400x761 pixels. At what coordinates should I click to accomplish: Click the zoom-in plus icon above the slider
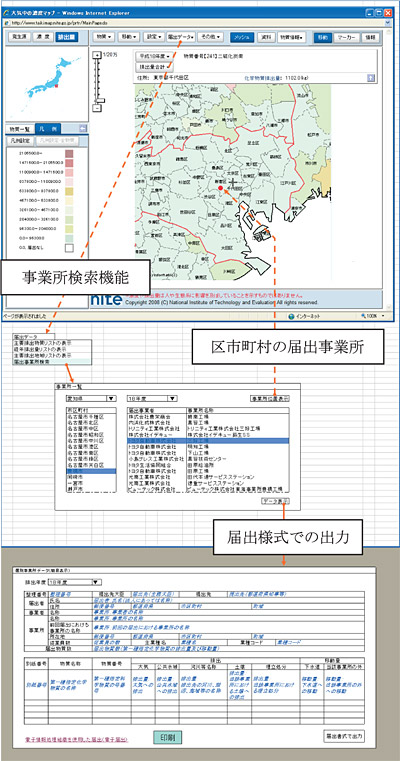click(x=96, y=54)
